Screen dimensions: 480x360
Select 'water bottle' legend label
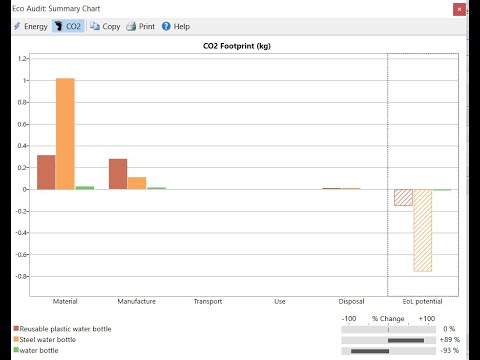39,350
